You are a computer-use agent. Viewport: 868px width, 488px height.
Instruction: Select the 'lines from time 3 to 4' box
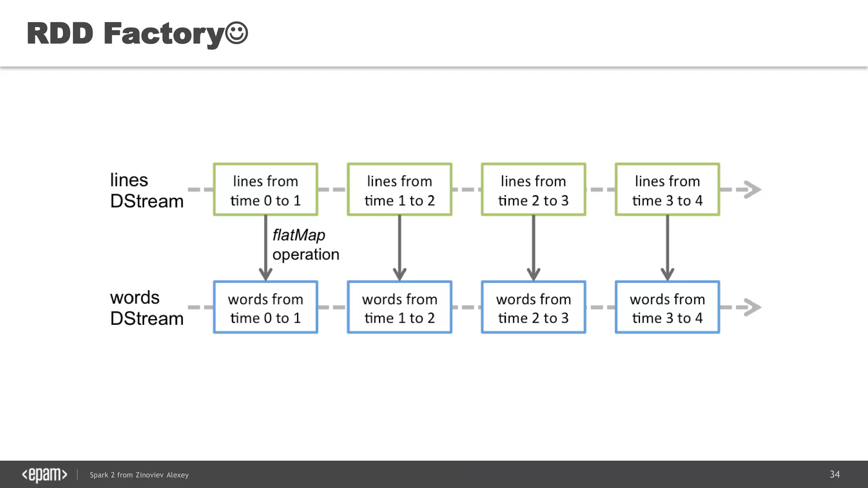pos(668,190)
